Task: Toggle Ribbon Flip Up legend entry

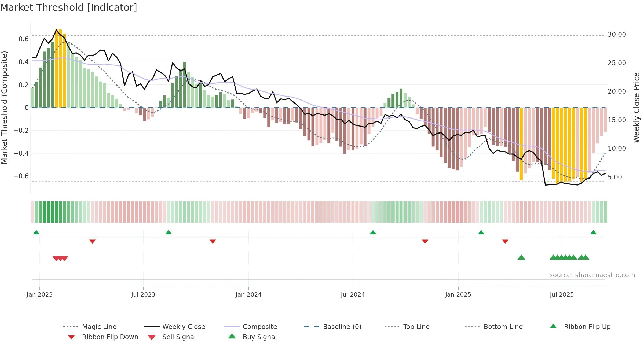Action: coord(580,327)
